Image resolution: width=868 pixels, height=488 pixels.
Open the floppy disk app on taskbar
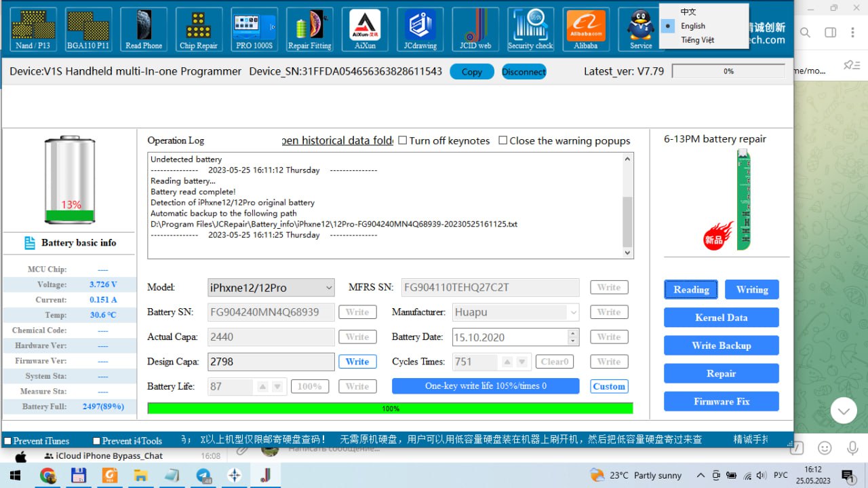pyautogui.click(x=79, y=475)
